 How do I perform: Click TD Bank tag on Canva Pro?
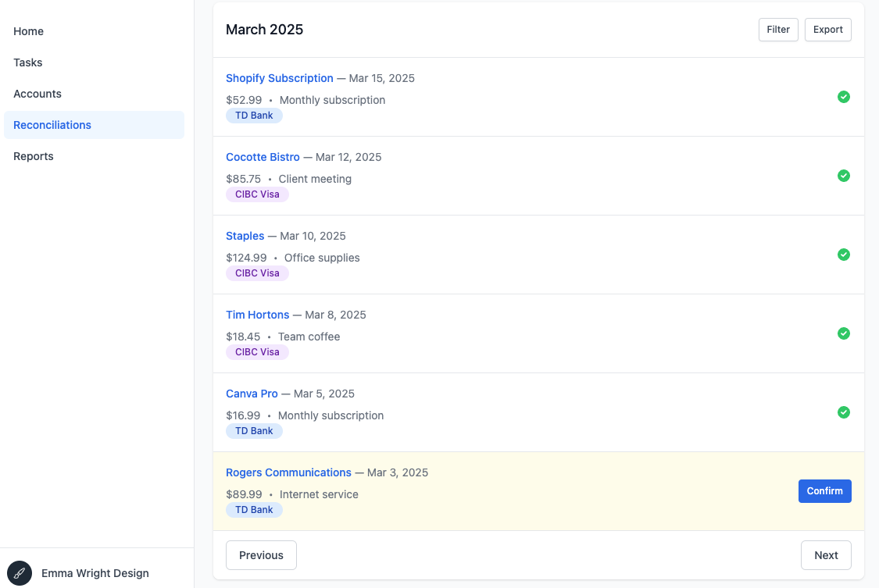coord(254,431)
